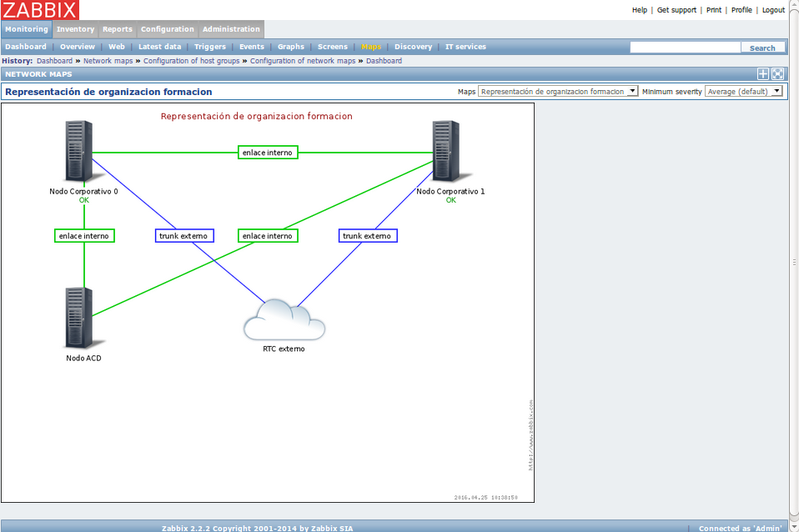Open the Maps selection dropdown
The image size is (799, 532).
[558, 92]
